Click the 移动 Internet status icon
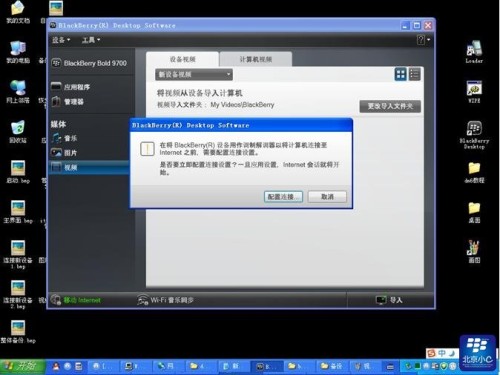This screenshot has height=375, width=500. tap(56, 300)
